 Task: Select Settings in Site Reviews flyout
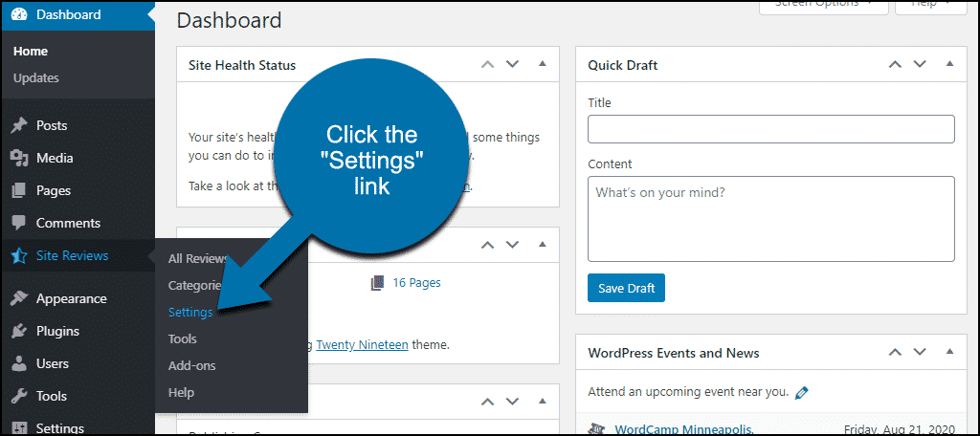[x=190, y=313]
